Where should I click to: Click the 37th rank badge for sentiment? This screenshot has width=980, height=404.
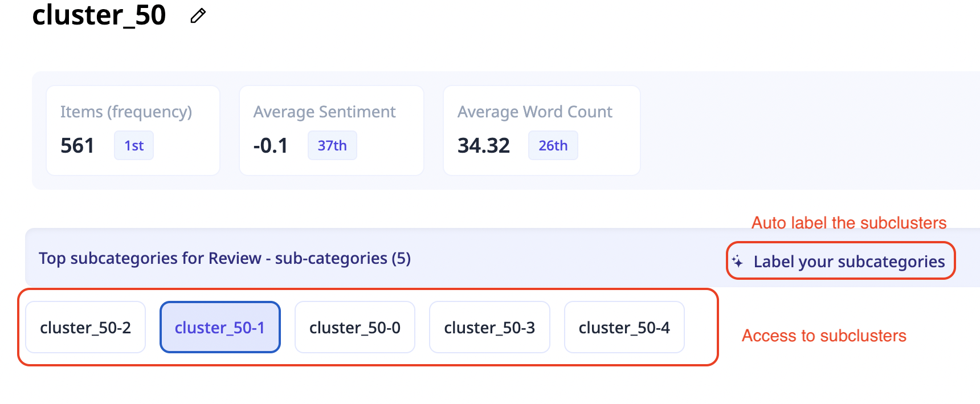332,146
